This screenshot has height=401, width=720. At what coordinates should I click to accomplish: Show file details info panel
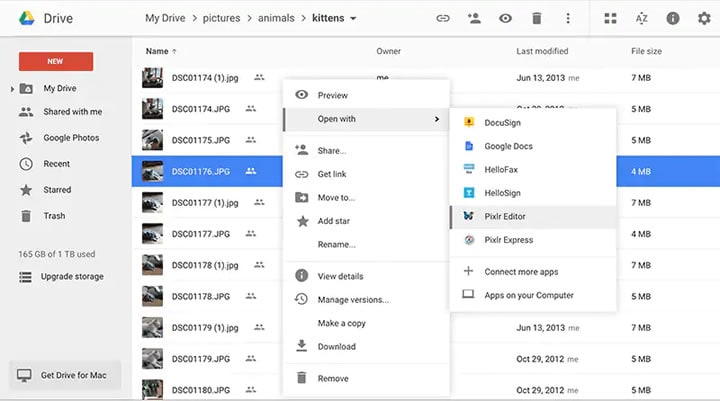(x=672, y=18)
